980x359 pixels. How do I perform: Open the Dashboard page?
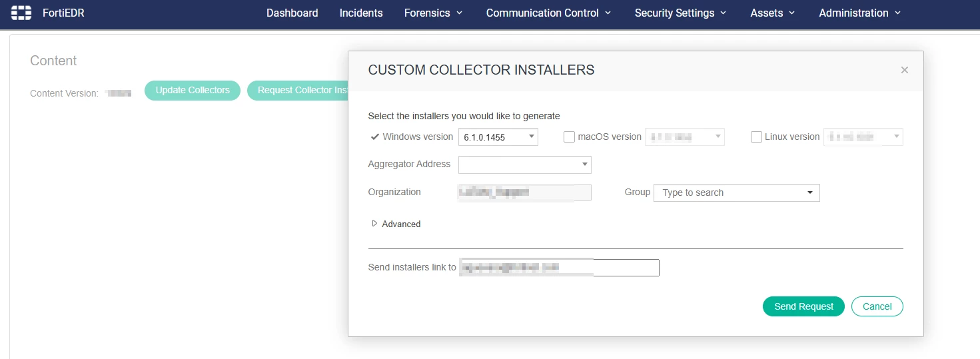pyautogui.click(x=292, y=13)
